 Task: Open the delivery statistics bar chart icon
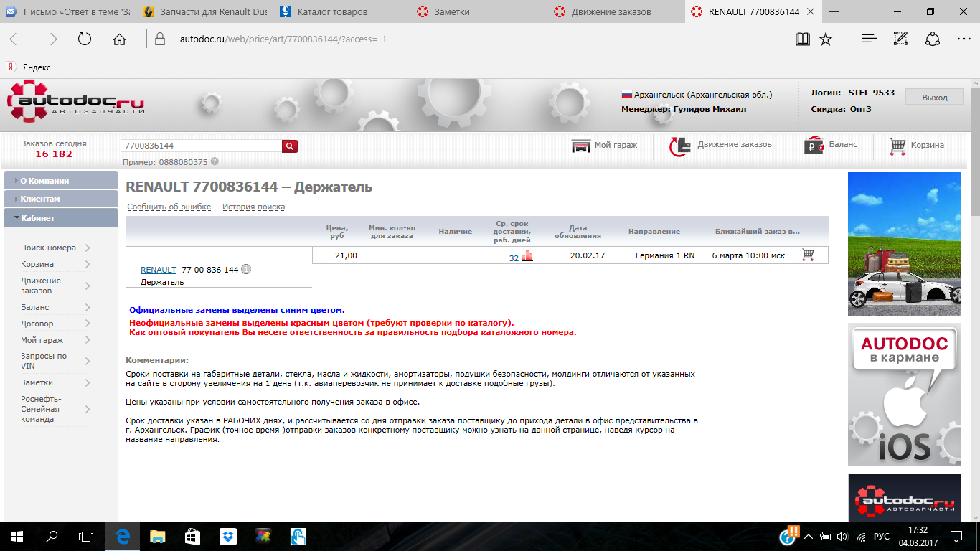[x=527, y=255]
